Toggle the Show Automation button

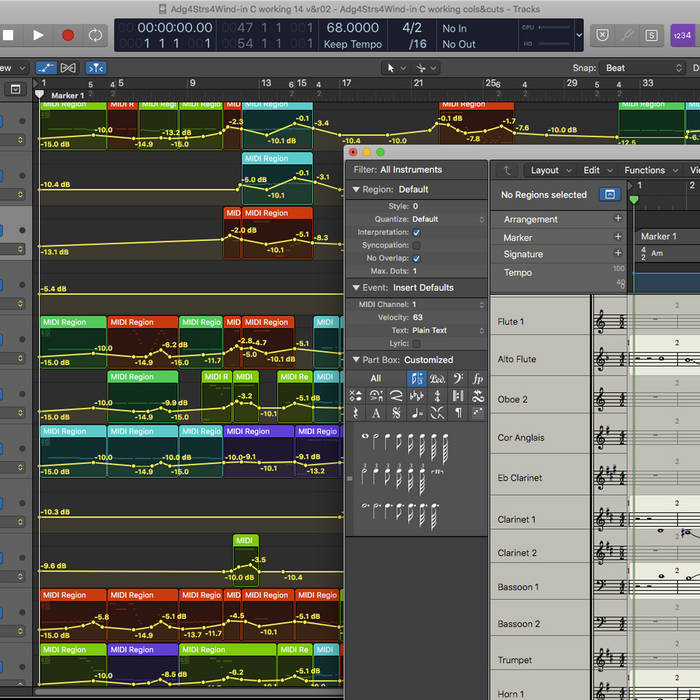[46, 68]
